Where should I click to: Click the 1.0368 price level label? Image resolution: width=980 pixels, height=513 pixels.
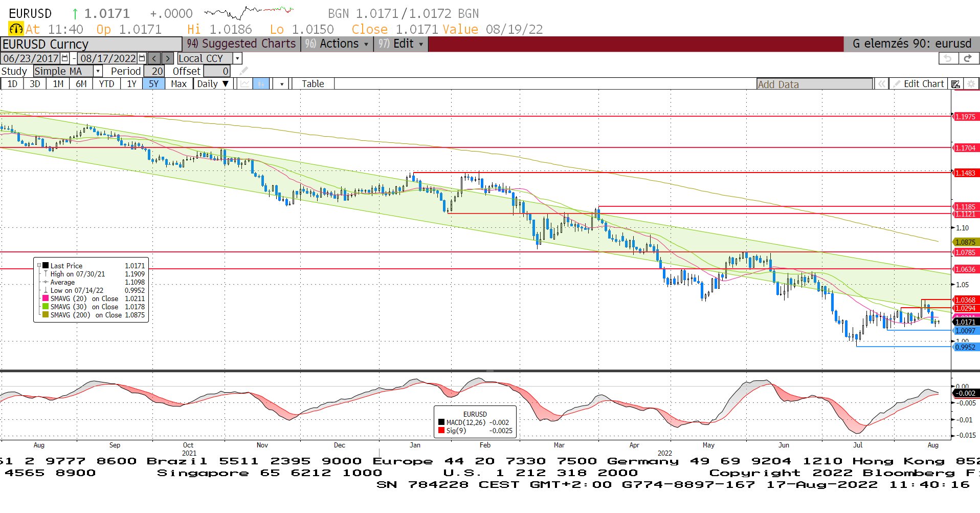pos(965,300)
